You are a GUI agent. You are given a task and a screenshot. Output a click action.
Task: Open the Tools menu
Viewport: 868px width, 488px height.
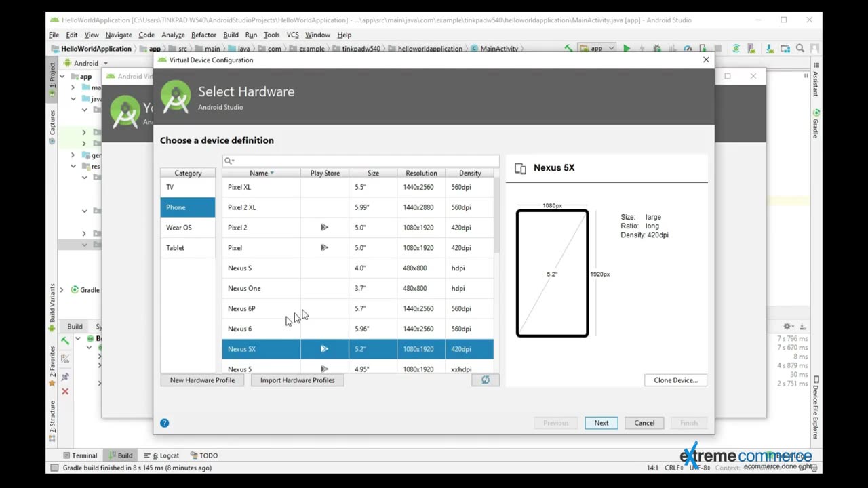click(271, 35)
